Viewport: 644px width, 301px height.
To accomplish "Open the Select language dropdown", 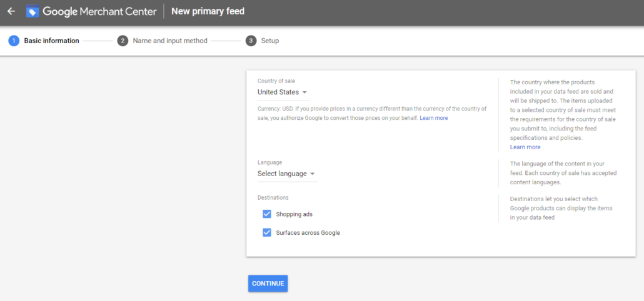I will click(287, 174).
